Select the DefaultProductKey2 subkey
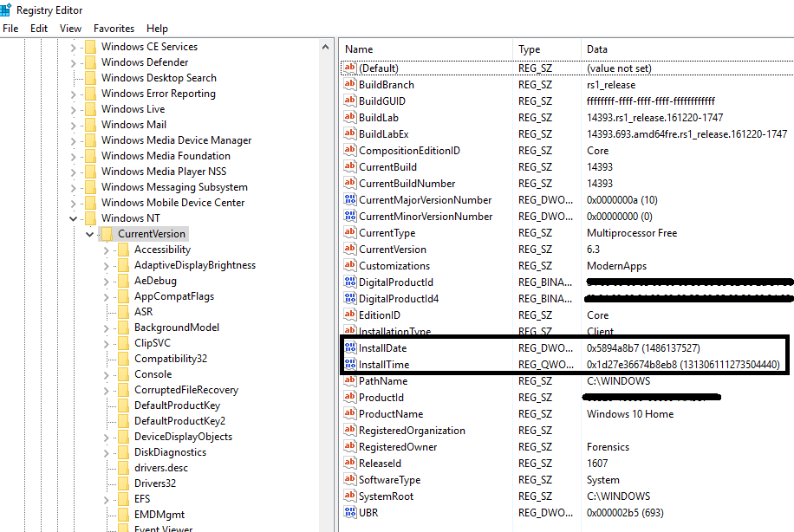This screenshot has width=794, height=532. click(179, 421)
